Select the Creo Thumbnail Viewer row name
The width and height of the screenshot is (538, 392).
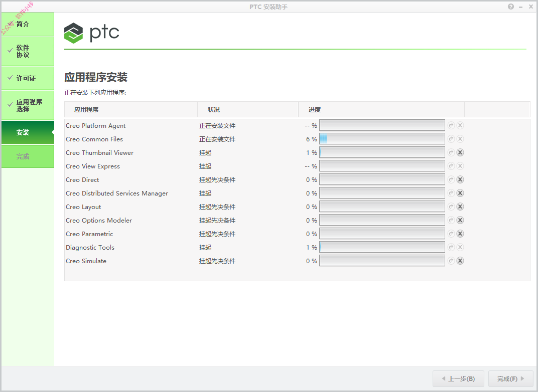tap(99, 153)
